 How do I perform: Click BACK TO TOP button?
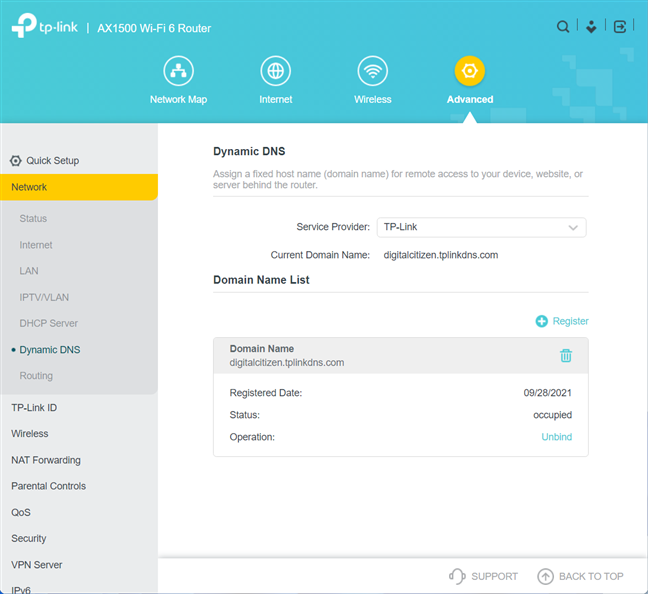pyautogui.click(x=580, y=576)
